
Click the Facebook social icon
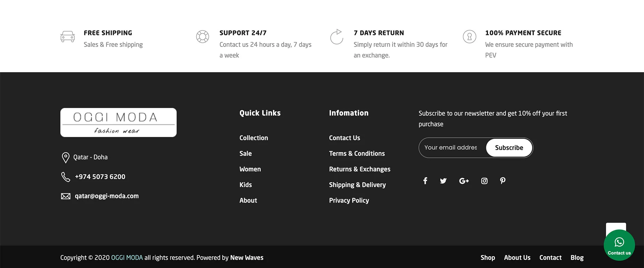click(425, 181)
